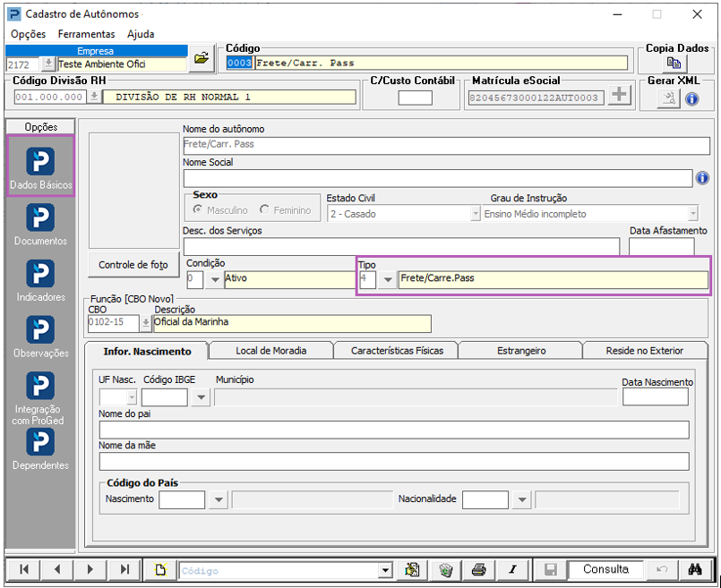The image size is (721, 588).
Task: Go to the previous record
Action: click(x=57, y=569)
